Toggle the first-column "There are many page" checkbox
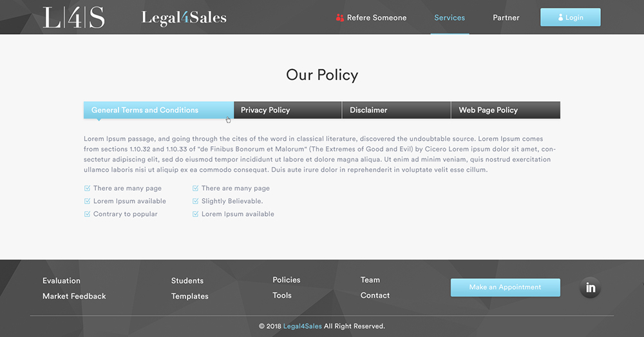The width and height of the screenshot is (644, 337). [x=87, y=188]
